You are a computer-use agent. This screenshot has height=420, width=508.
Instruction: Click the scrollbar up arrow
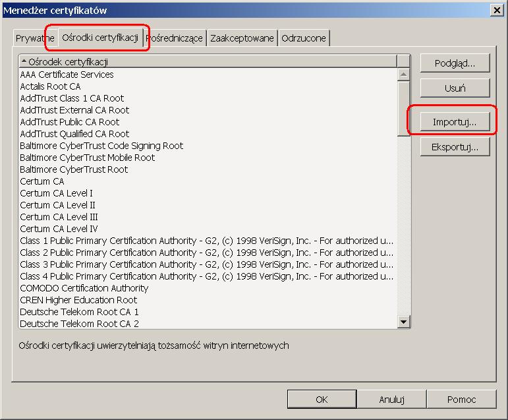click(405, 75)
